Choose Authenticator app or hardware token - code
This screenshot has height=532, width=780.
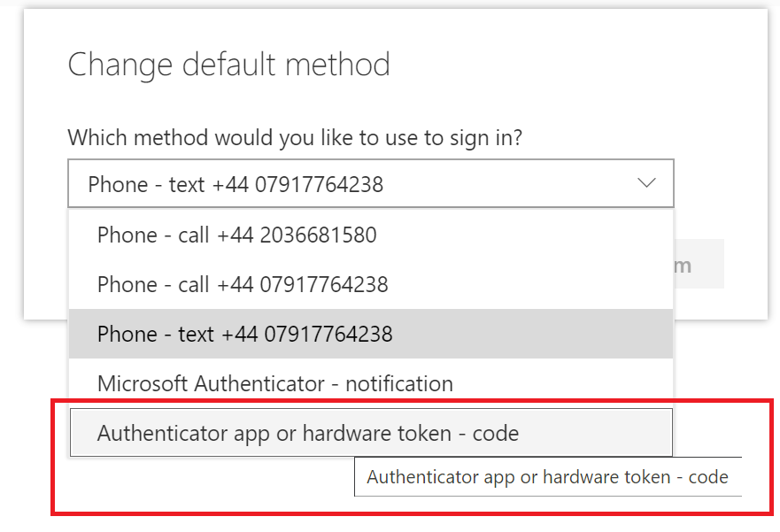(x=308, y=433)
